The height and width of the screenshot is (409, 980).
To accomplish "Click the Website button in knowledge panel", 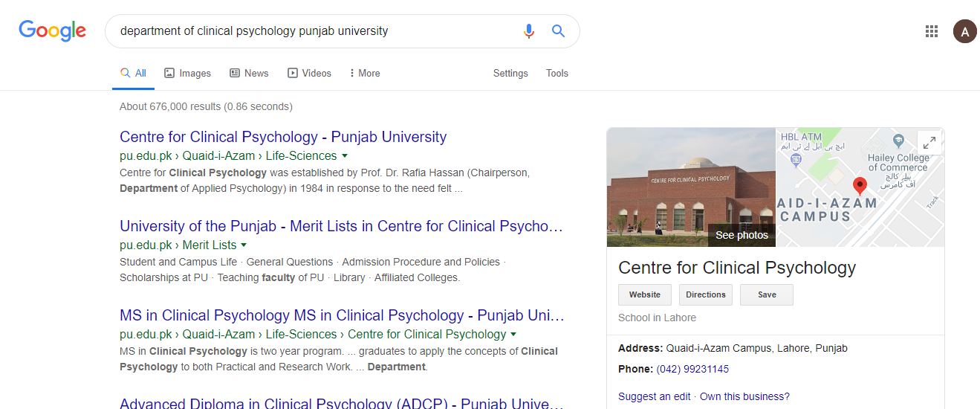I will [644, 294].
